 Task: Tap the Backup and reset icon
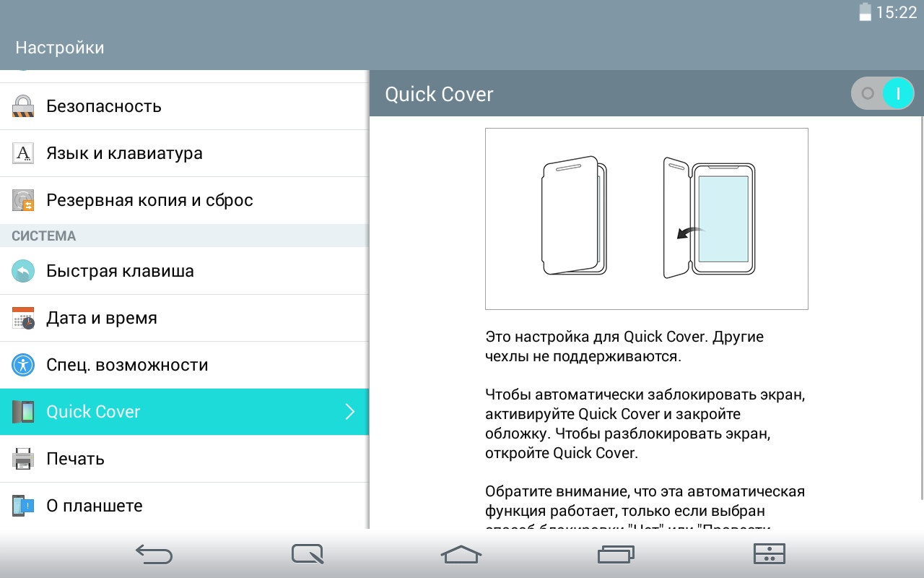pos(23,200)
